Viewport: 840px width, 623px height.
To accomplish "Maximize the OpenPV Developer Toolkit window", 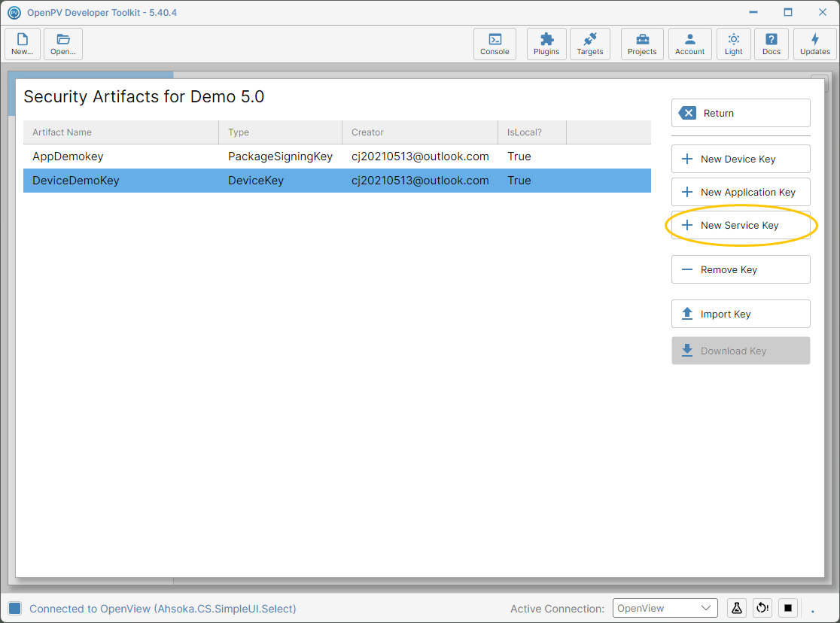I will pos(787,12).
